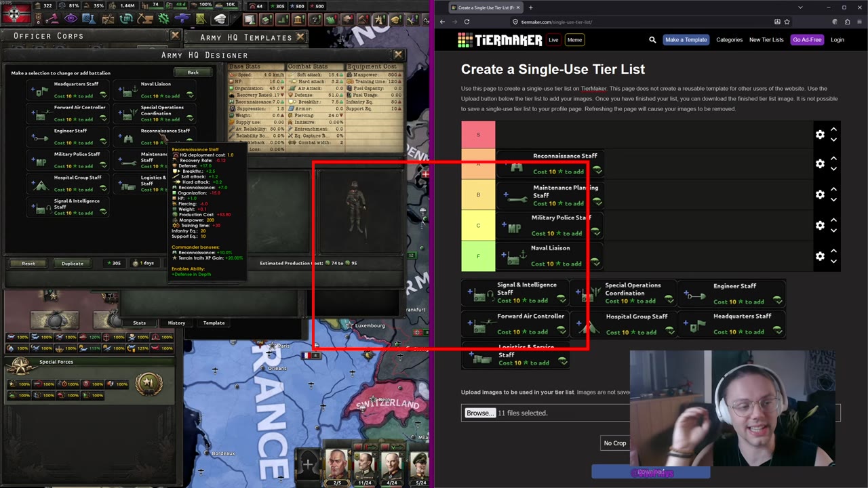Open settings gear for the S tier row

(820, 134)
